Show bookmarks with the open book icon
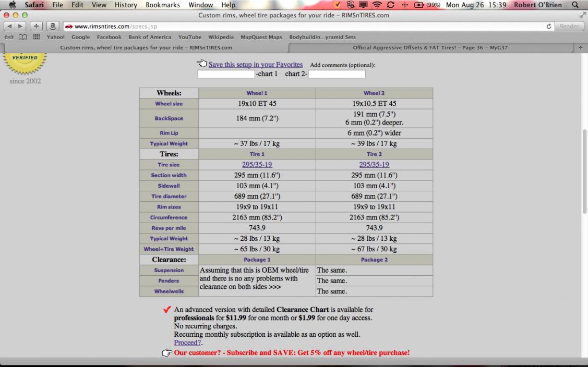The image size is (588, 367). click(x=22, y=37)
